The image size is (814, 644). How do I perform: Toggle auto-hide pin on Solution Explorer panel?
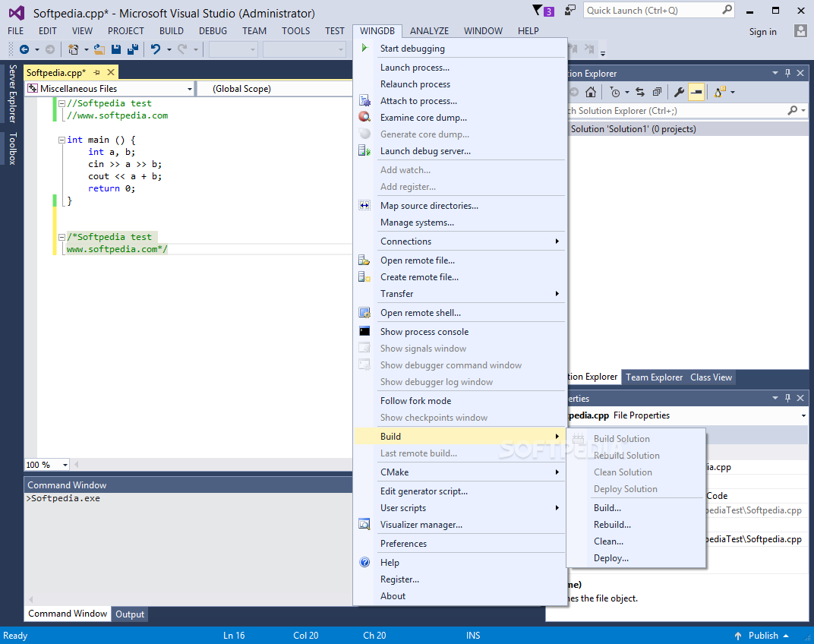(x=787, y=73)
